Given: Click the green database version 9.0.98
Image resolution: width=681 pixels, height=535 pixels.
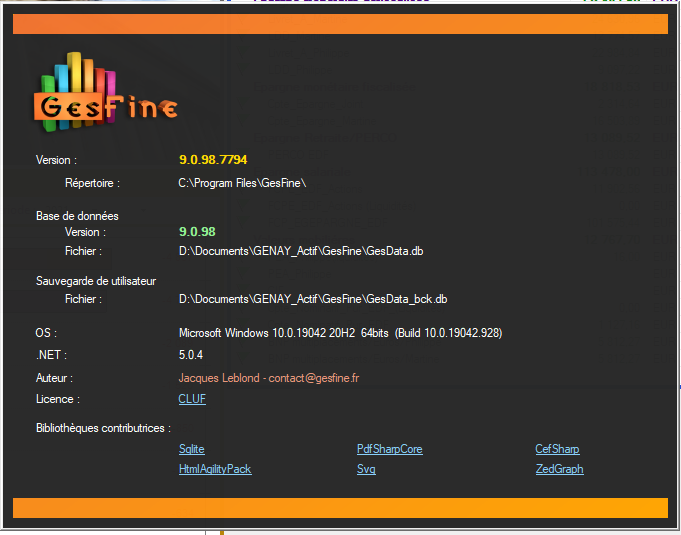Looking at the screenshot, I should (197, 232).
